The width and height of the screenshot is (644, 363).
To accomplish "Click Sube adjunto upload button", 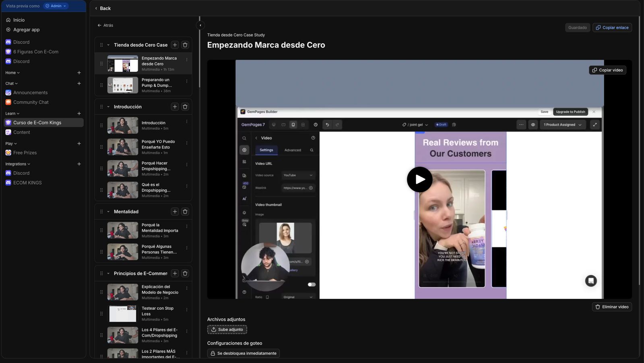I will click(x=227, y=330).
